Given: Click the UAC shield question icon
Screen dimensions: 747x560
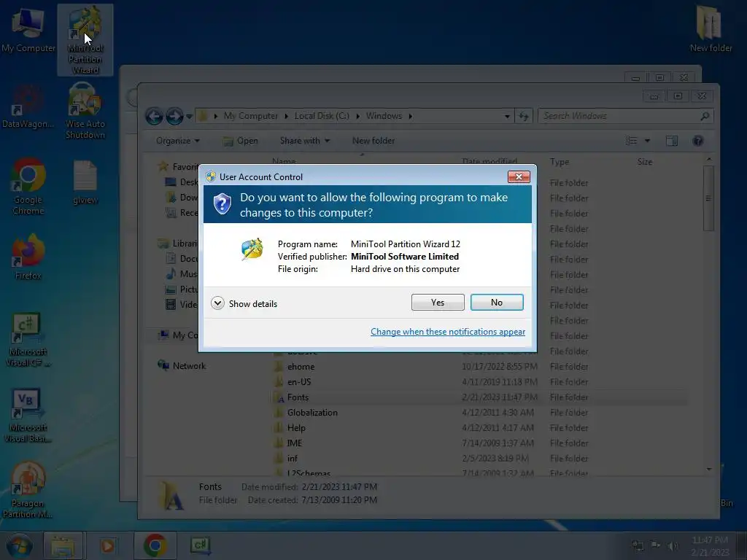Looking at the screenshot, I should (x=222, y=204).
